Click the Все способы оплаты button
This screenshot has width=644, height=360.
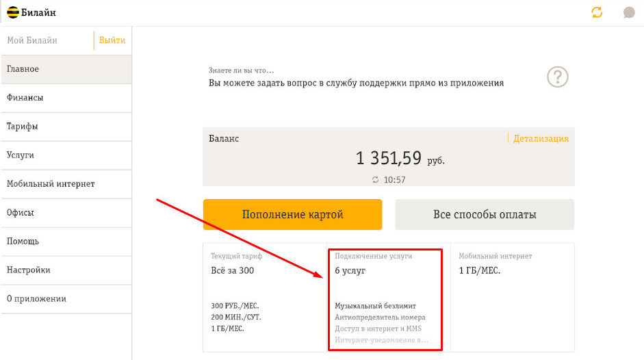485,215
